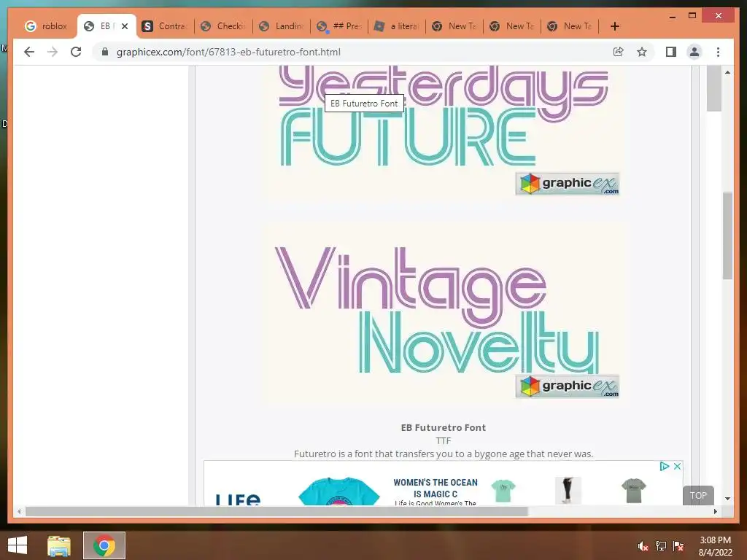Minimize the Chrome window
The height and width of the screenshot is (560, 747).
point(673,16)
